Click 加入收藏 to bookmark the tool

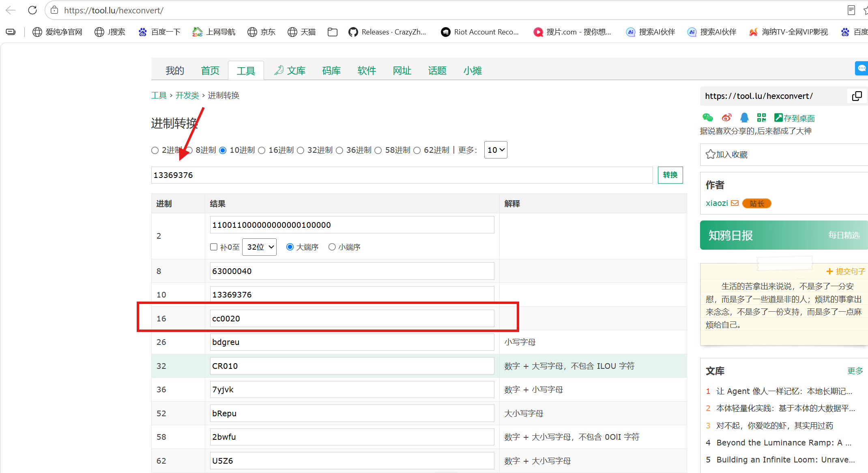tap(726, 154)
